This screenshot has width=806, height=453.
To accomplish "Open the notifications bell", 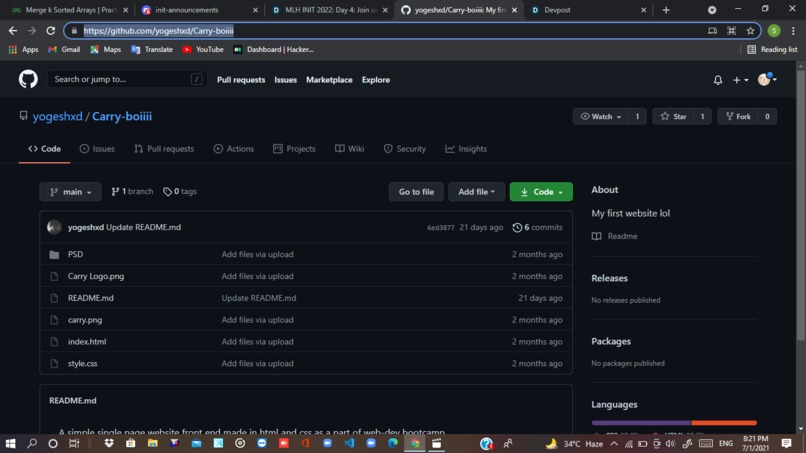I will [718, 80].
